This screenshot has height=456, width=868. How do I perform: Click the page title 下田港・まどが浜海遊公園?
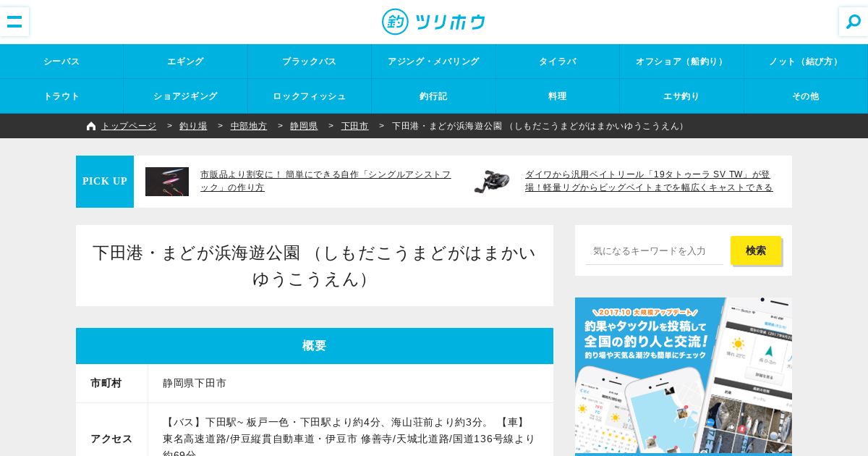[x=315, y=266]
